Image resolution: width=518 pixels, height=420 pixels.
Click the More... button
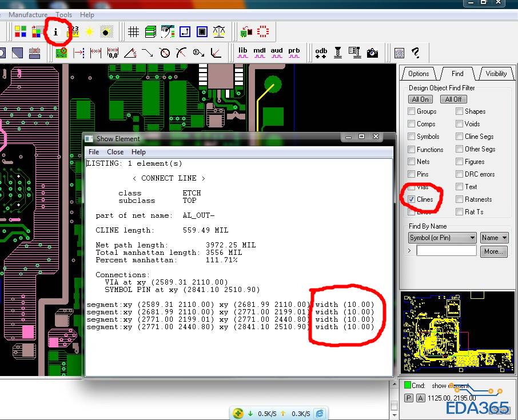pyautogui.click(x=493, y=251)
